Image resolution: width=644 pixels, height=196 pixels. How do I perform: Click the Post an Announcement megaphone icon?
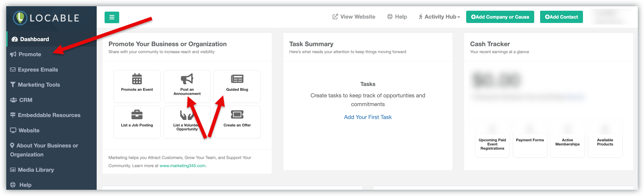point(187,79)
